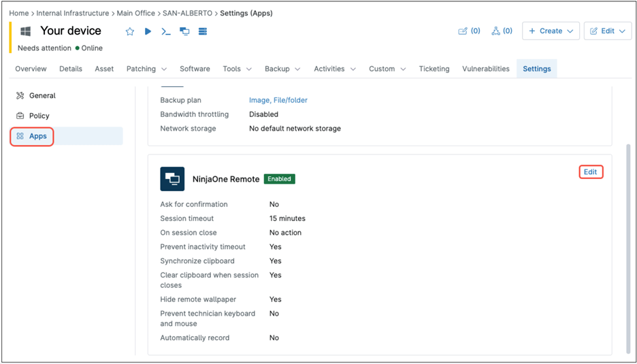Click the NinjaOne Remote app logo
The width and height of the screenshot is (637, 364).
point(172,179)
